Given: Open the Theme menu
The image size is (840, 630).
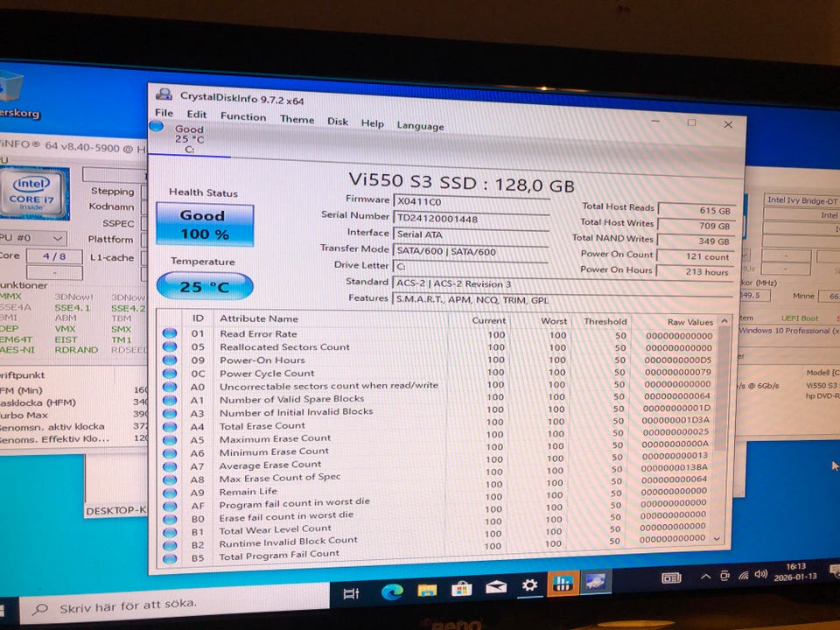Looking at the screenshot, I should click(x=297, y=119).
